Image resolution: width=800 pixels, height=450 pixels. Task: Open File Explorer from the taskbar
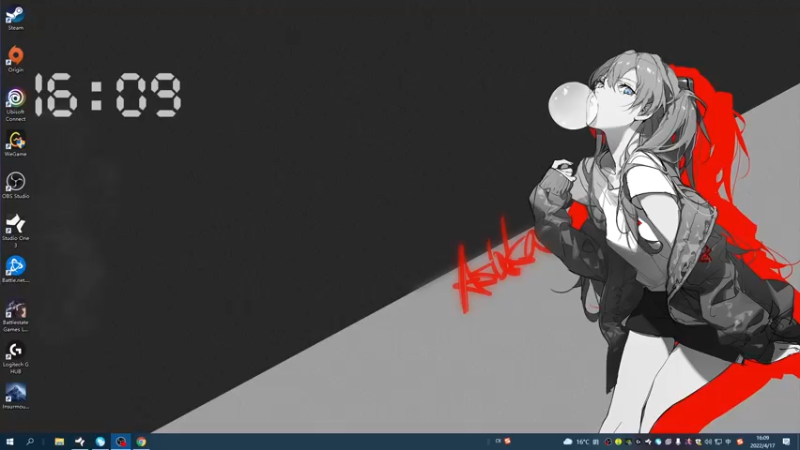point(59,442)
